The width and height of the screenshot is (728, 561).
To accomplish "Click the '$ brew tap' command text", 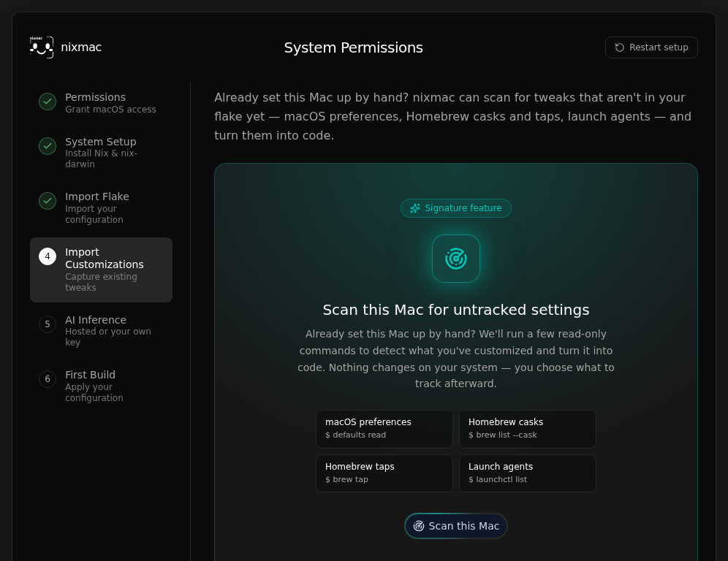I will coord(346,479).
